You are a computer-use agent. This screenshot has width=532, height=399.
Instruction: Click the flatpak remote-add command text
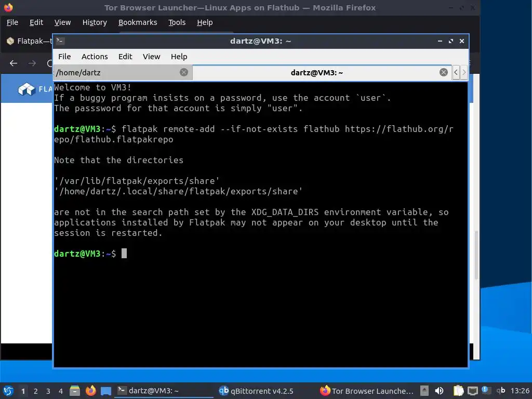point(254,134)
